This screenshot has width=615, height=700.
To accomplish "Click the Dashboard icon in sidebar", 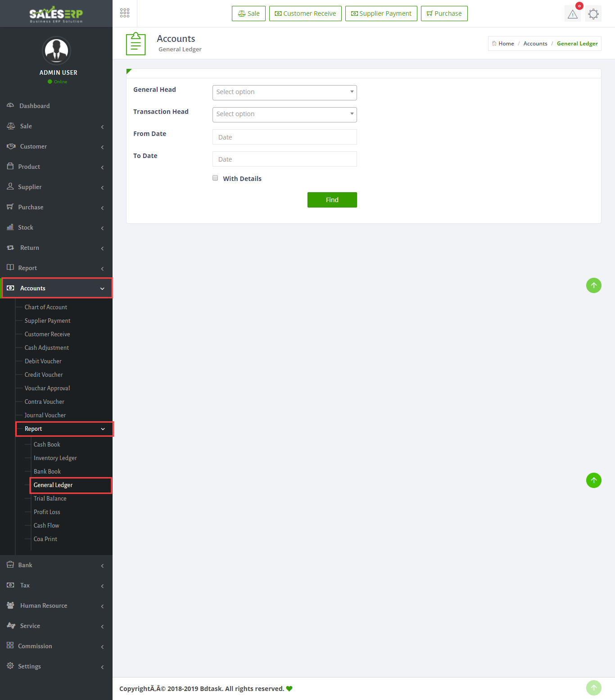I will click(10, 105).
